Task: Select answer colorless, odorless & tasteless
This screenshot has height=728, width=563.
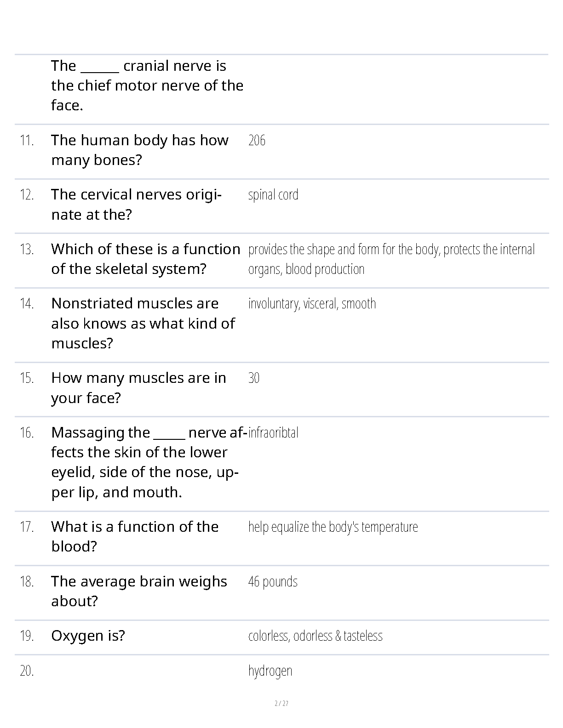Action: pyautogui.click(x=316, y=636)
